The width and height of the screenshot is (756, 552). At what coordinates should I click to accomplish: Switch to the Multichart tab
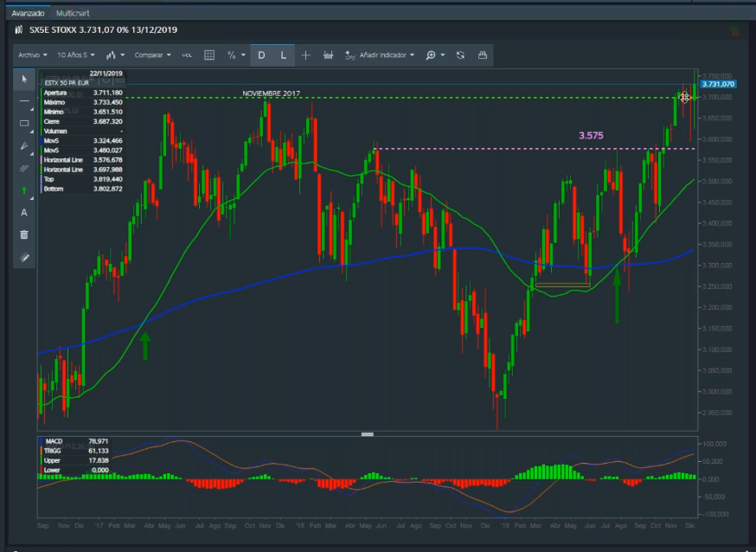click(x=71, y=14)
